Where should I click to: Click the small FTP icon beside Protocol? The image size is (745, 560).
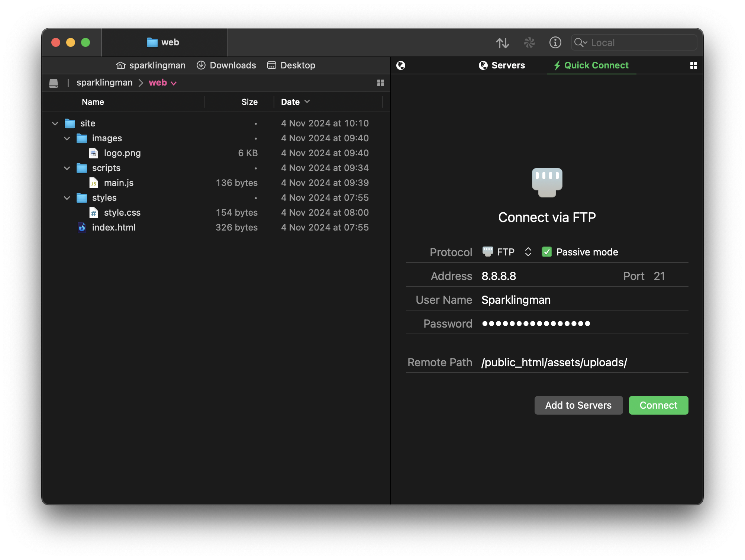tap(487, 252)
